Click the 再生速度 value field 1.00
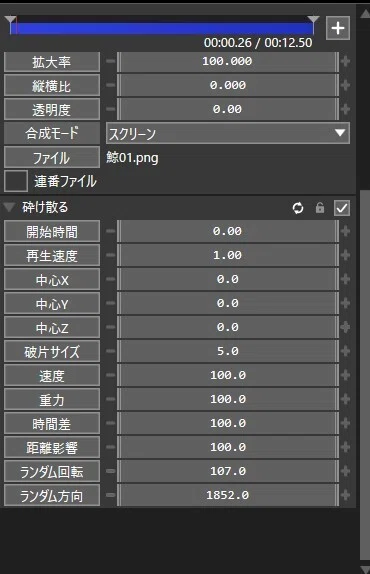The height and width of the screenshot is (574, 370). point(228,255)
